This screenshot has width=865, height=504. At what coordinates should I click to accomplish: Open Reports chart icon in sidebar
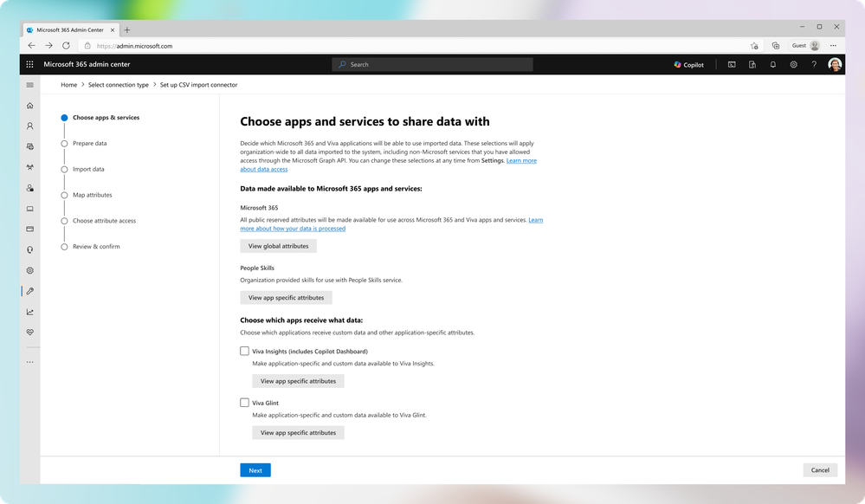(x=29, y=312)
